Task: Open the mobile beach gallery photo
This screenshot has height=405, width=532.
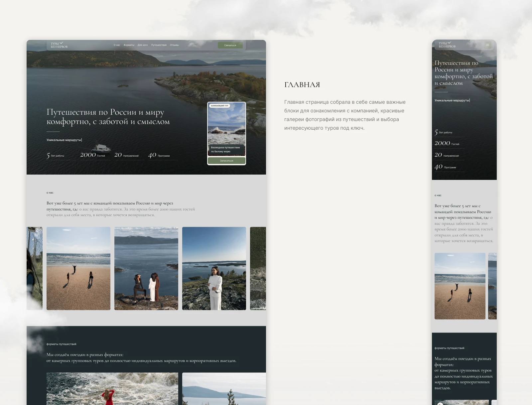Action: pyautogui.click(x=460, y=286)
